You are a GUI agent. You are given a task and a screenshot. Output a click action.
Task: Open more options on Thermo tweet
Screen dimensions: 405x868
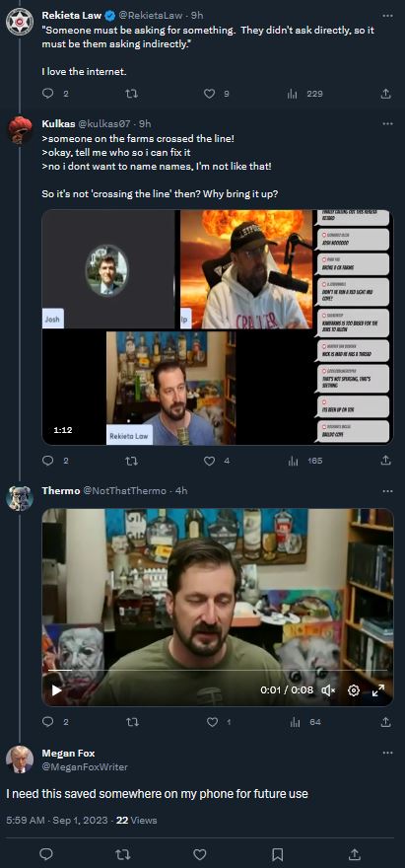click(387, 491)
